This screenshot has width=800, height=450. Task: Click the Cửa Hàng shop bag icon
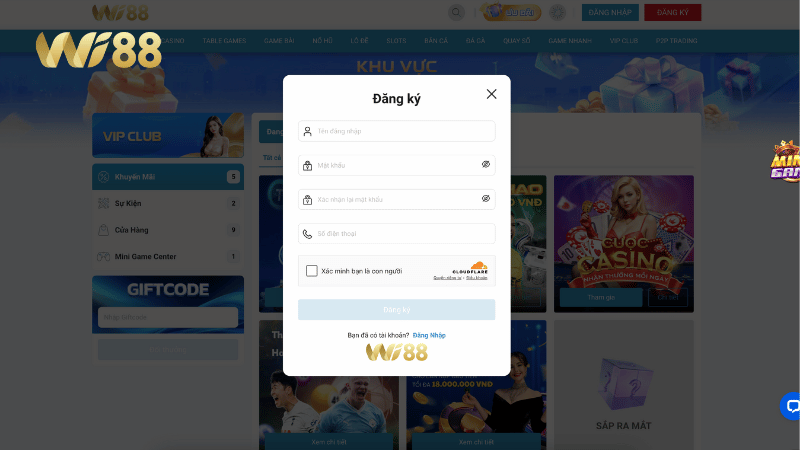pos(104,230)
